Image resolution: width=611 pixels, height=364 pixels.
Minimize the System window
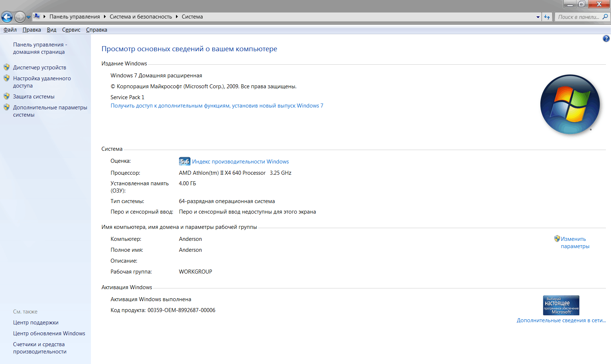click(x=570, y=4)
